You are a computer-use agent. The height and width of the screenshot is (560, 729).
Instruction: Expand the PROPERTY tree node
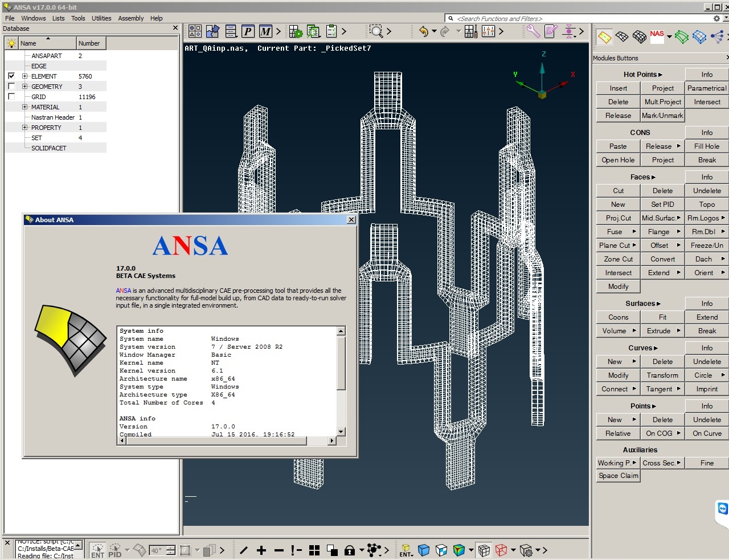tap(24, 128)
